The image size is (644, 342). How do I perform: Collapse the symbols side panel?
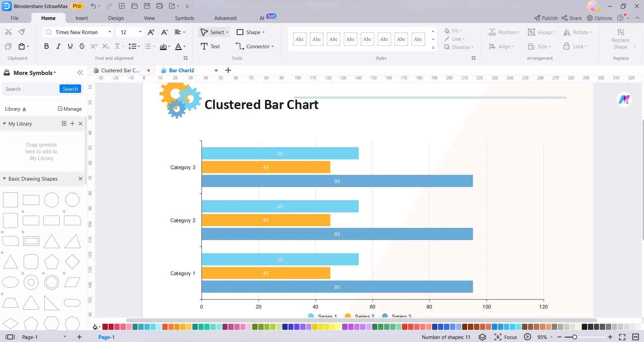click(80, 73)
